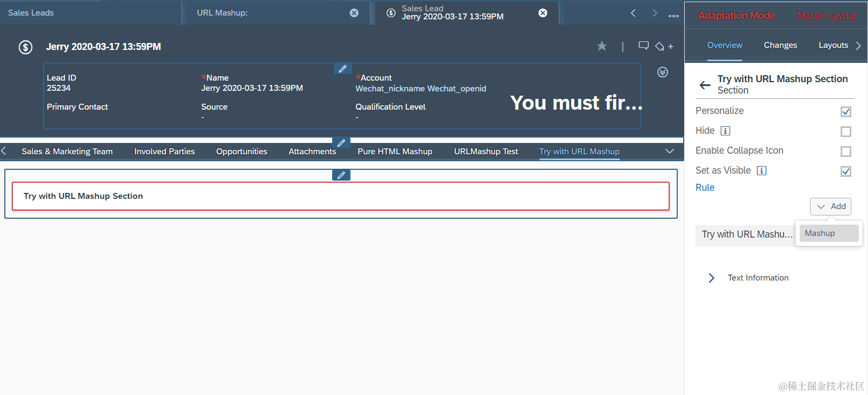Viewport: 868px width, 395px height.
Task: Open the Pure HTML Mashup tab
Action: [x=395, y=152]
